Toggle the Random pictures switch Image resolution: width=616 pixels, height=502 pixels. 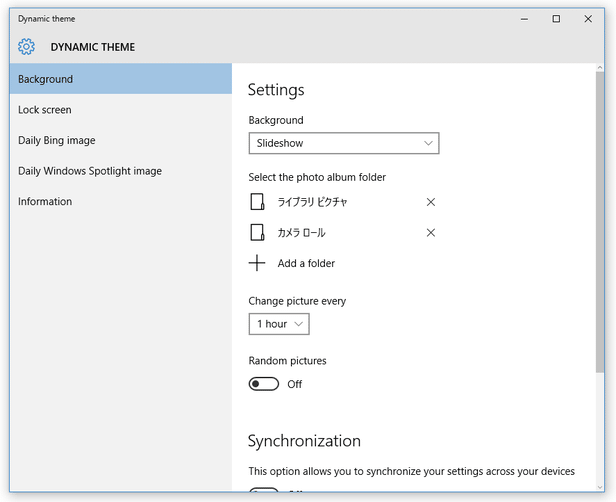pyautogui.click(x=264, y=384)
